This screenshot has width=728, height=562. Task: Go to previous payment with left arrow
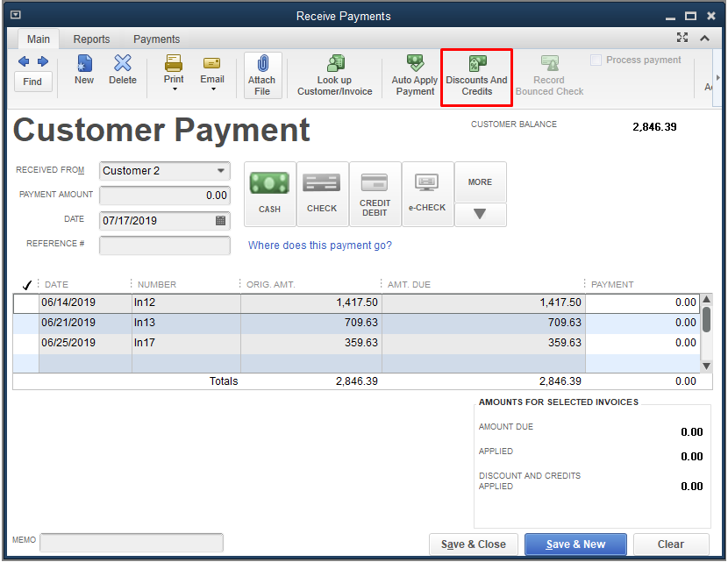[23, 61]
